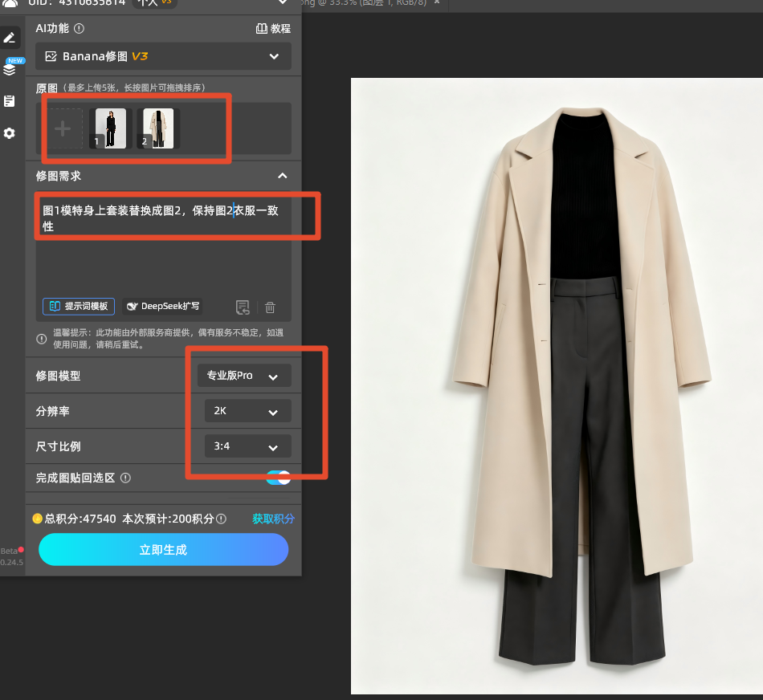Open the 教程 tutorial link

273,29
